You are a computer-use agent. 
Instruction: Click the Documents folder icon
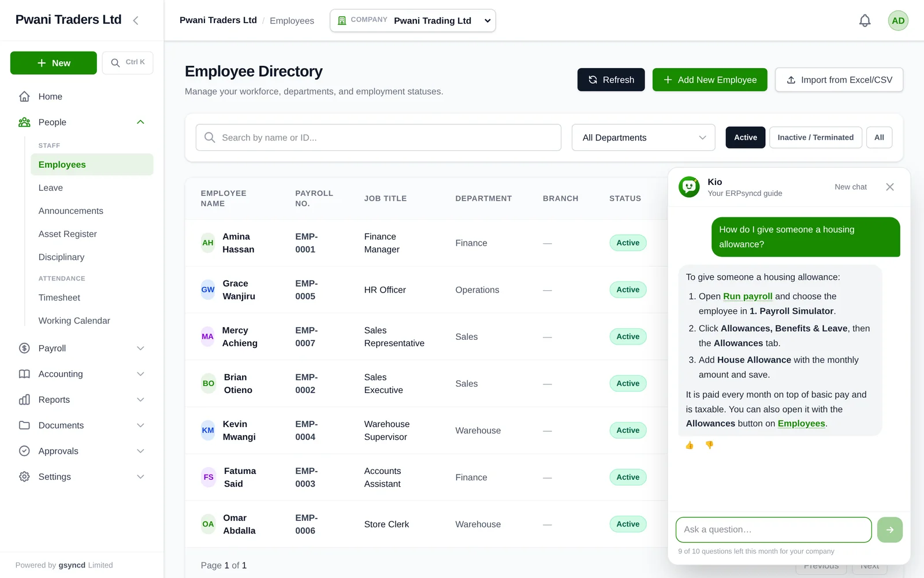point(24,425)
